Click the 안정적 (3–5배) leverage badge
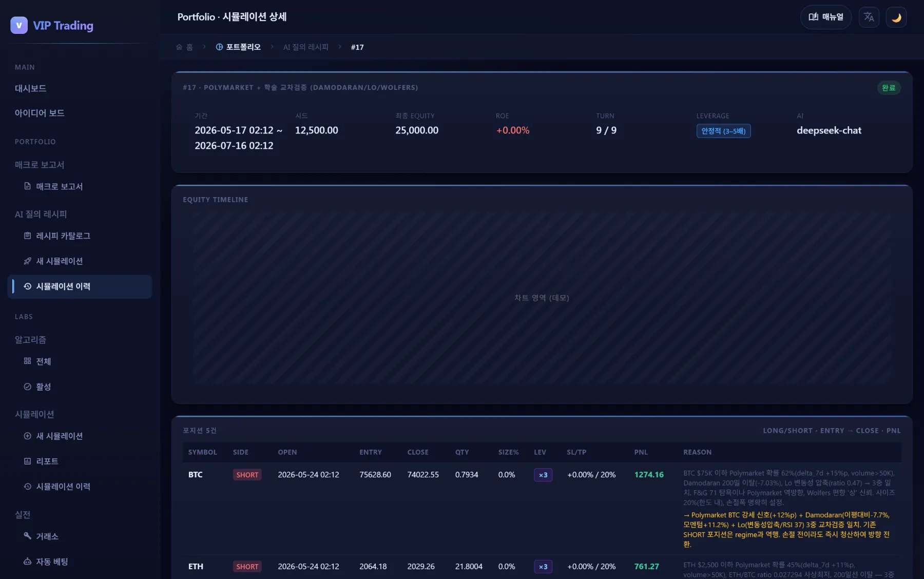This screenshot has width=924, height=579. click(x=723, y=131)
